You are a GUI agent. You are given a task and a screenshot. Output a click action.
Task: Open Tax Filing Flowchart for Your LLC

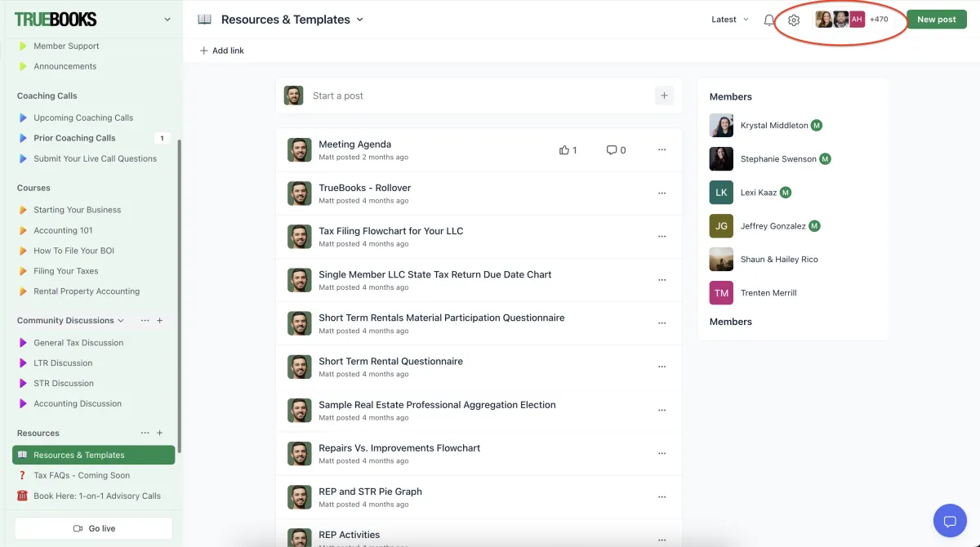390,231
